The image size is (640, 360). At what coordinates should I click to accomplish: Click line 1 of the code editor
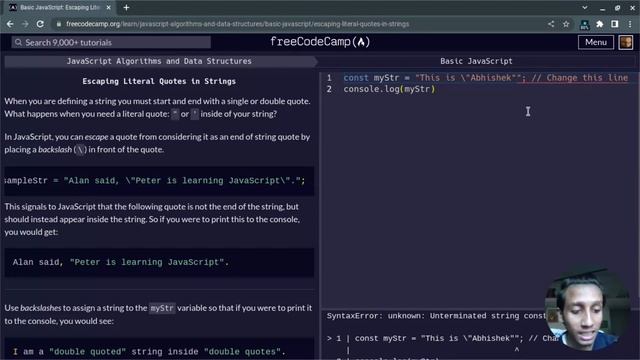click(485, 78)
